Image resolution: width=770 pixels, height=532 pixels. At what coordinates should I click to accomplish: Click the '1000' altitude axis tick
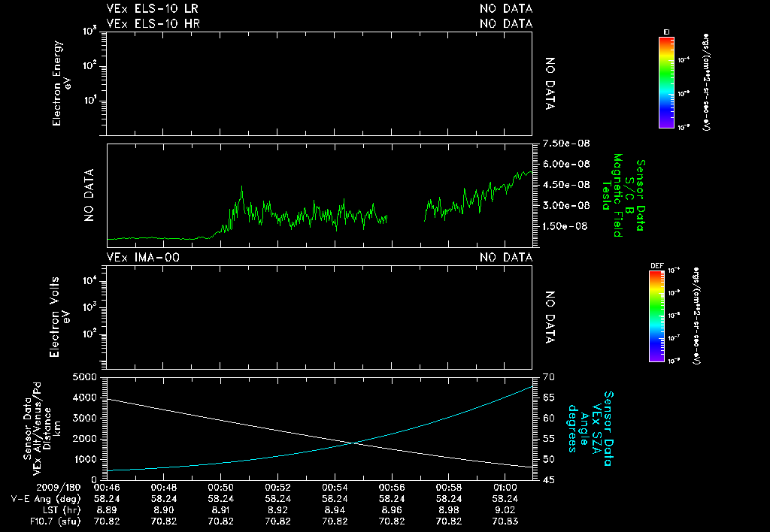point(84,459)
